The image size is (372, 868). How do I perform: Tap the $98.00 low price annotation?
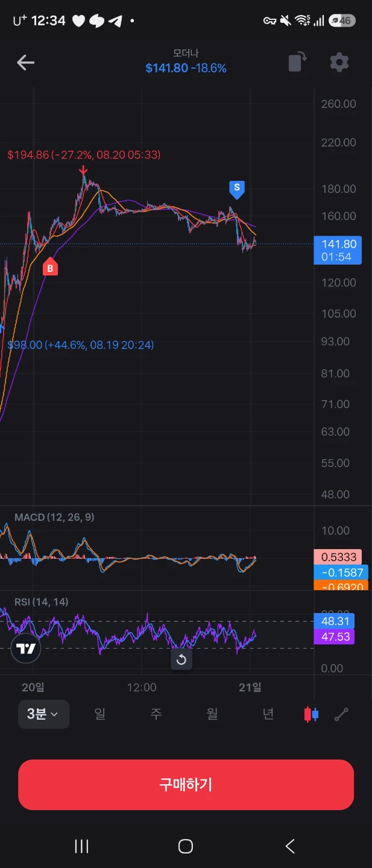[81, 345]
